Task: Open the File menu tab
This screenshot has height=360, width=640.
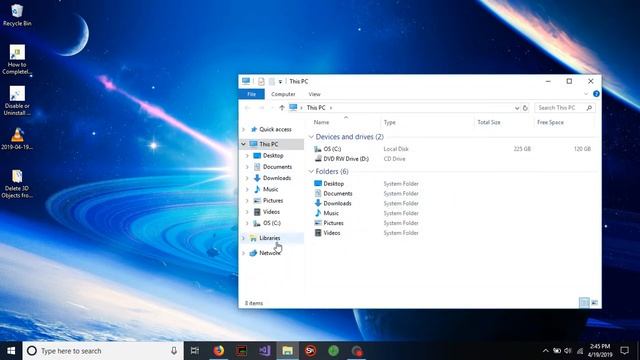Action: pos(251,94)
